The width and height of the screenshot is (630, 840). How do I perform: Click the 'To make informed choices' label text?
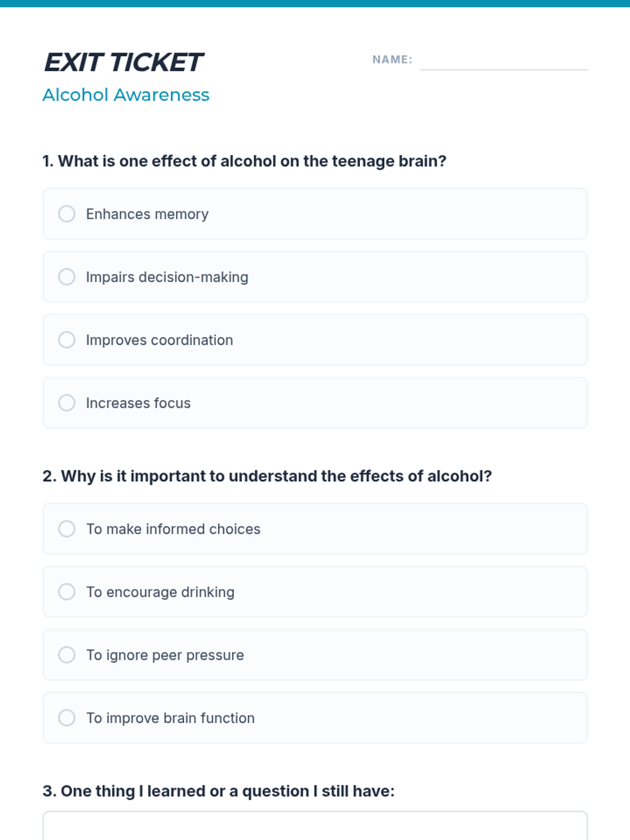click(x=173, y=529)
